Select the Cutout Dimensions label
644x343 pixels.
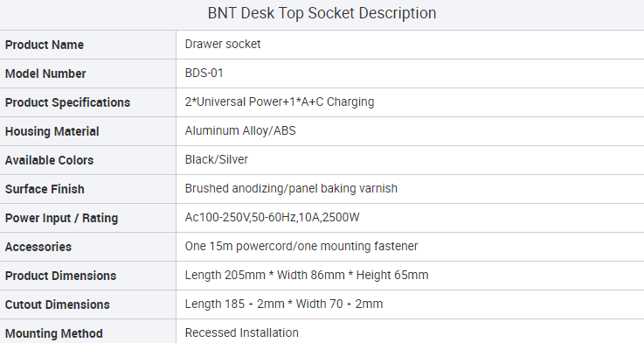click(57, 304)
